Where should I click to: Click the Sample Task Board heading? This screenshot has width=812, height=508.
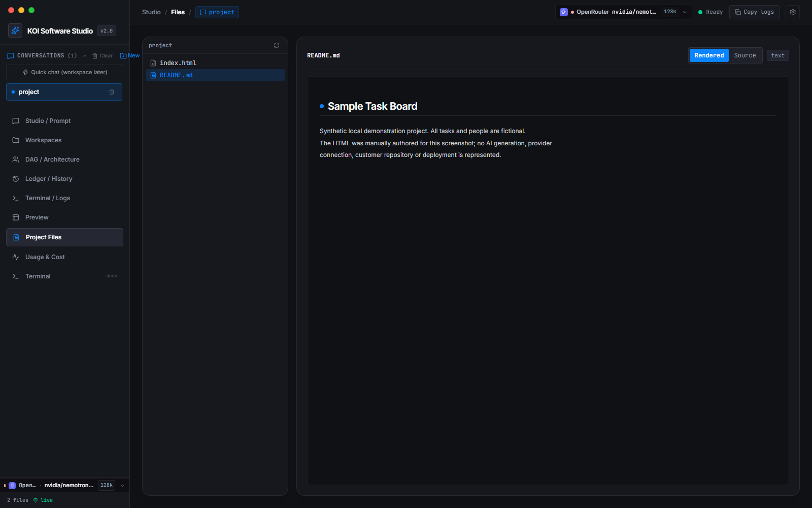pos(373,106)
